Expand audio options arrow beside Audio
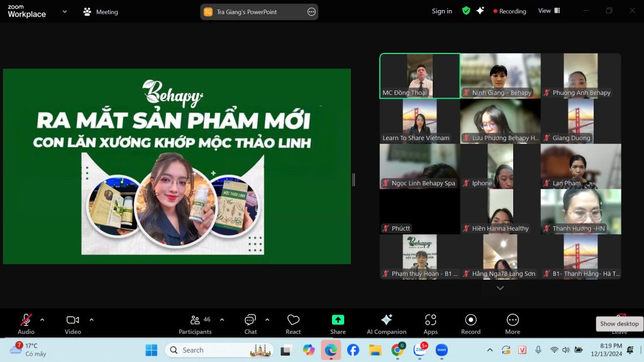Image resolution: width=644 pixels, height=362 pixels. 42,320
